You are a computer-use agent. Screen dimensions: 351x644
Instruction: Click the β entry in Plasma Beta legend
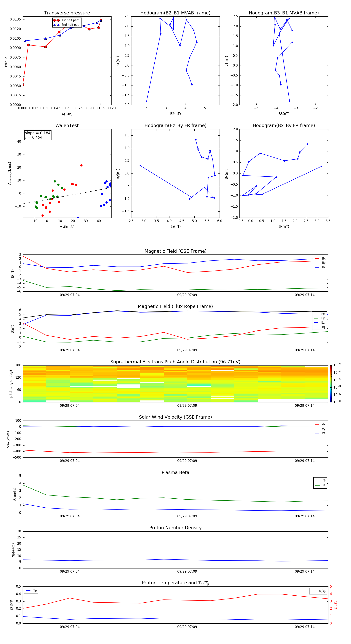(x=321, y=486)
